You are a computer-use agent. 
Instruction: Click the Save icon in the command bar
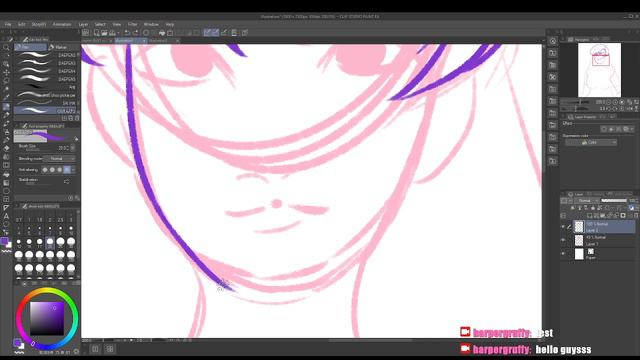(x=112, y=33)
